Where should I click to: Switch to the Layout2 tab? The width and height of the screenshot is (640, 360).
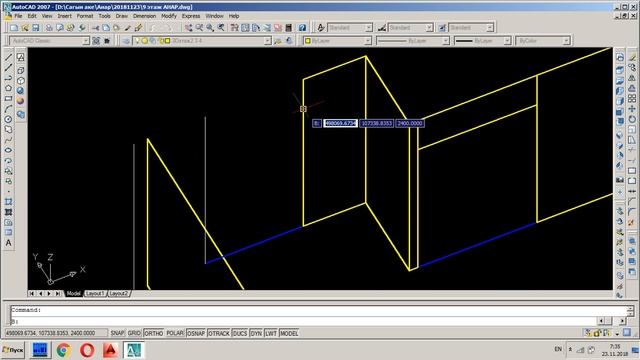119,293
